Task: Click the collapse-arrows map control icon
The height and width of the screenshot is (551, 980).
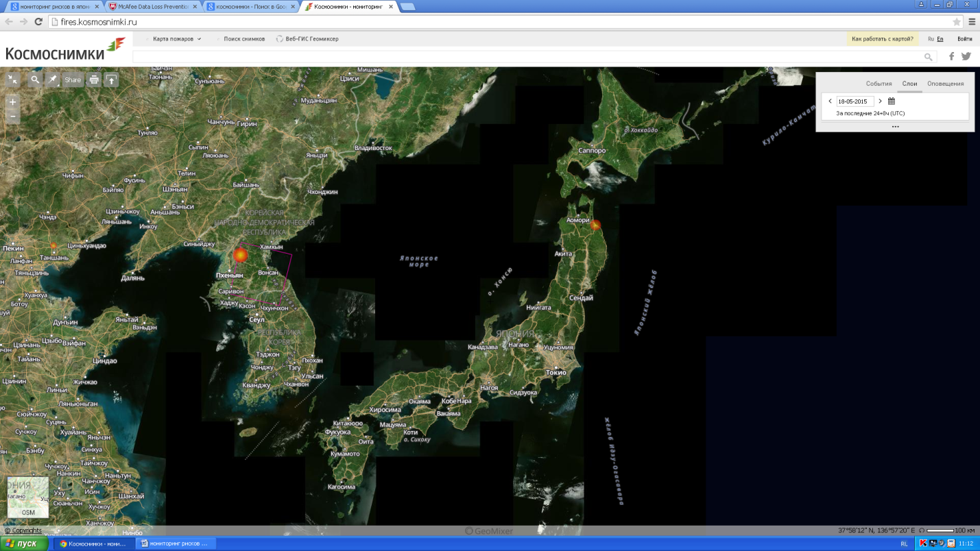Action: [12, 79]
